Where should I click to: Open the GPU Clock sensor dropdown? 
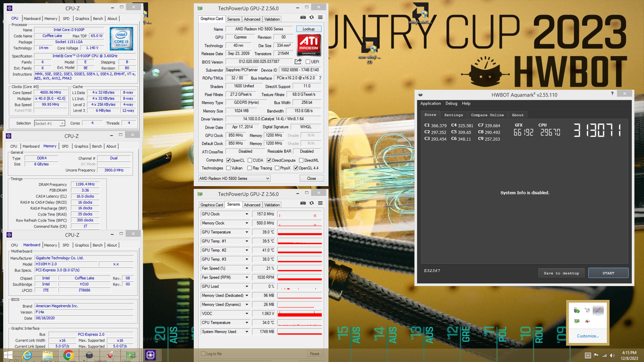pos(247,214)
